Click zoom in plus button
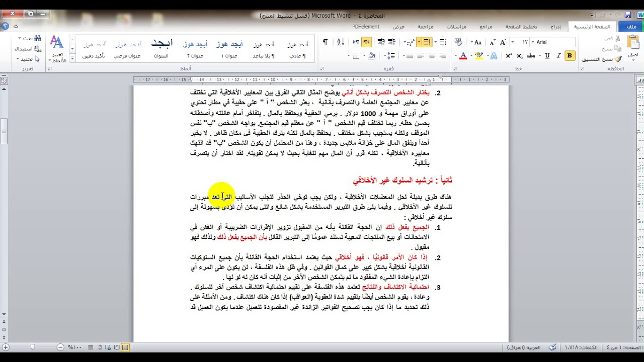Viewport: 644px width, 362px height. click(x=6, y=347)
